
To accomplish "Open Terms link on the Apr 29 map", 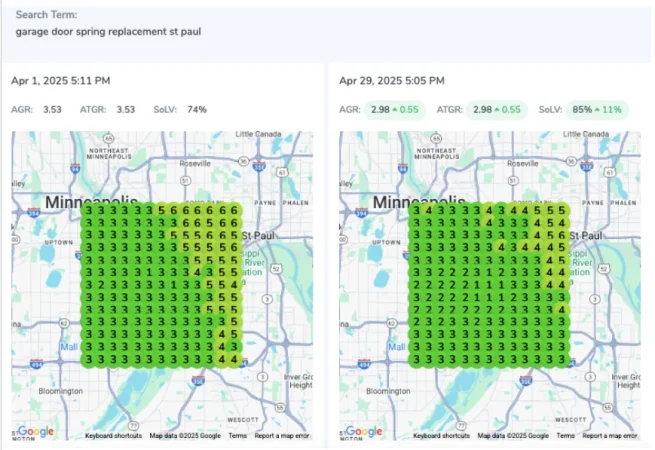I will coord(565,435).
